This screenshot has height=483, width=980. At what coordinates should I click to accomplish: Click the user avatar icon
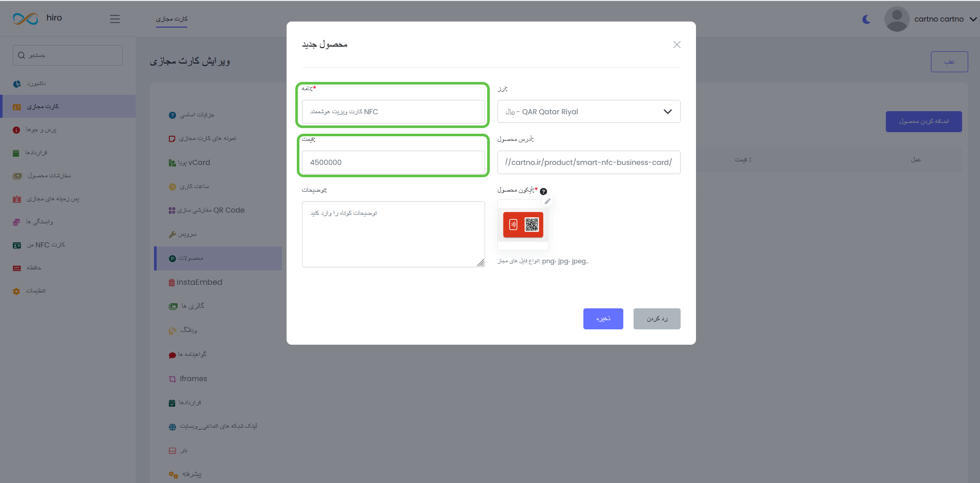click(x=897, y=19)
